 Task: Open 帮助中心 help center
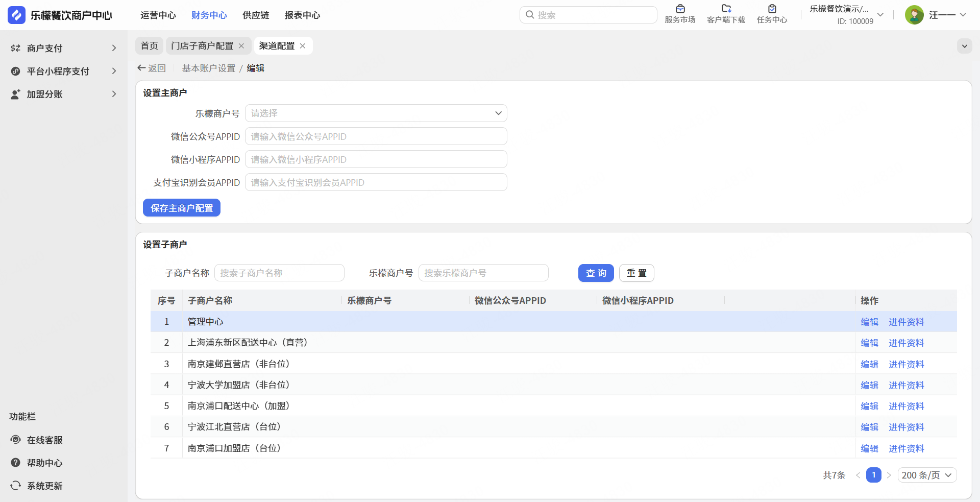44,463
